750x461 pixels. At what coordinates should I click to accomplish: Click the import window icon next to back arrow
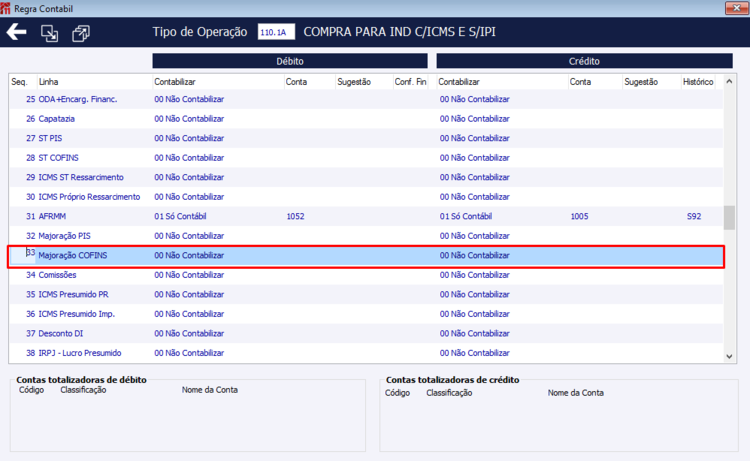[x=49, y=33]
